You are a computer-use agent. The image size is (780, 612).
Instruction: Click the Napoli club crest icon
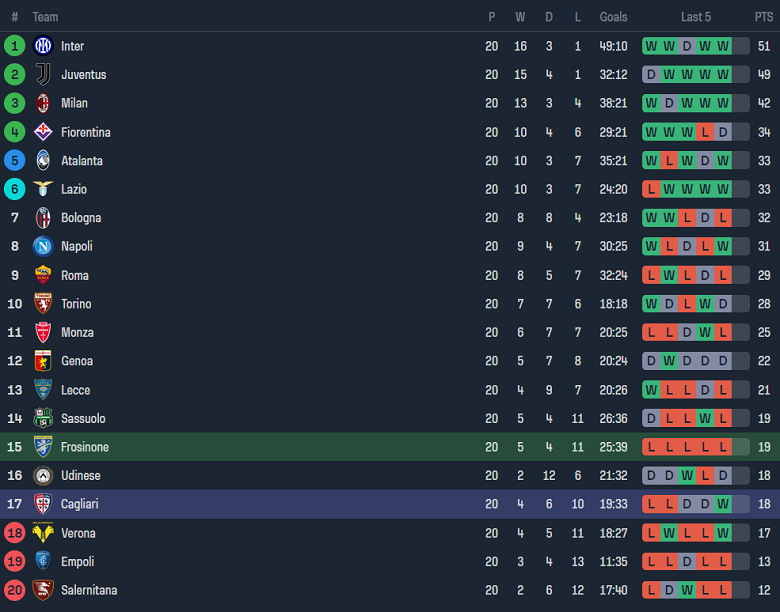[43, 246]
